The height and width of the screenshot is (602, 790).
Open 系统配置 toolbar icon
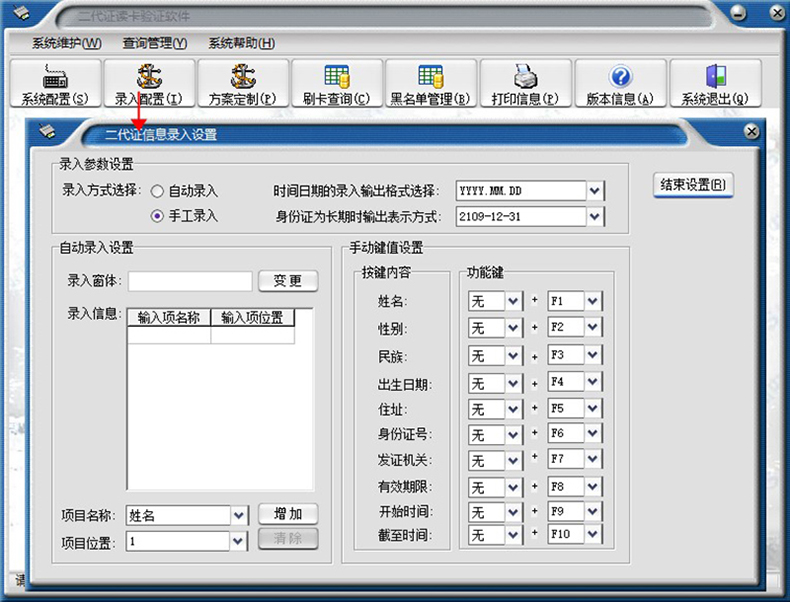[x=54, y=77]
